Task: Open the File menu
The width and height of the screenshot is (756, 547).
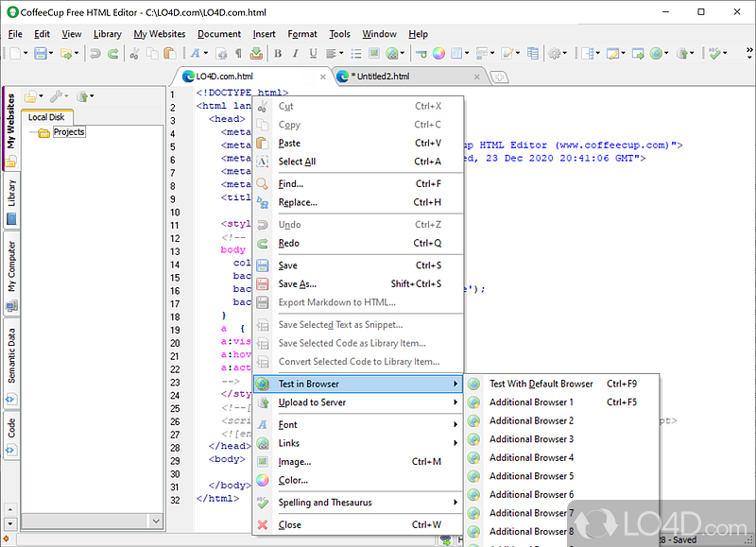Action: point(15,34)
